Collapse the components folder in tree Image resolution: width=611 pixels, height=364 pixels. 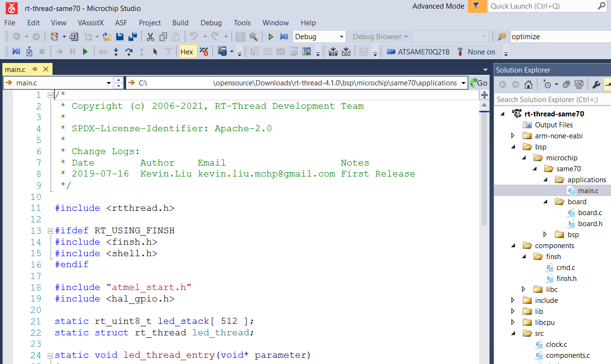coord(513,246)
